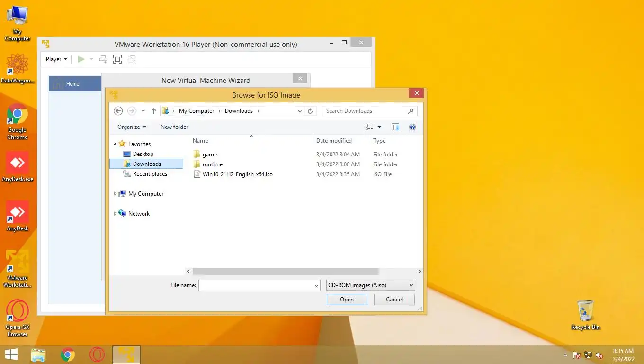Collapse the Favorites tree node
The height and width of the screenshot is (364, 644).
[115, 144]
